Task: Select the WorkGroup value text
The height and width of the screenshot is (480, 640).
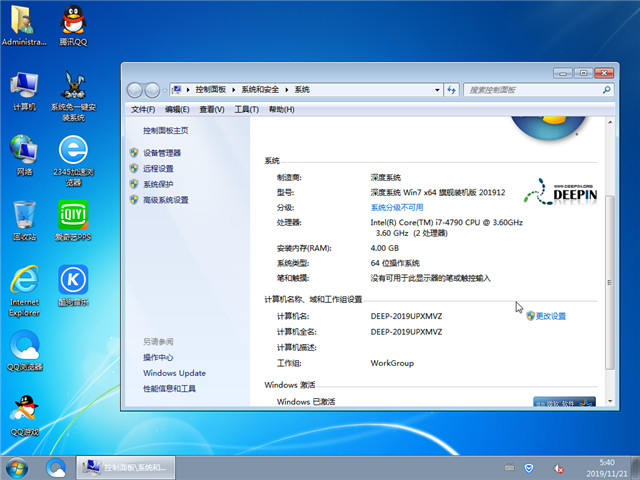Action: 392,363
